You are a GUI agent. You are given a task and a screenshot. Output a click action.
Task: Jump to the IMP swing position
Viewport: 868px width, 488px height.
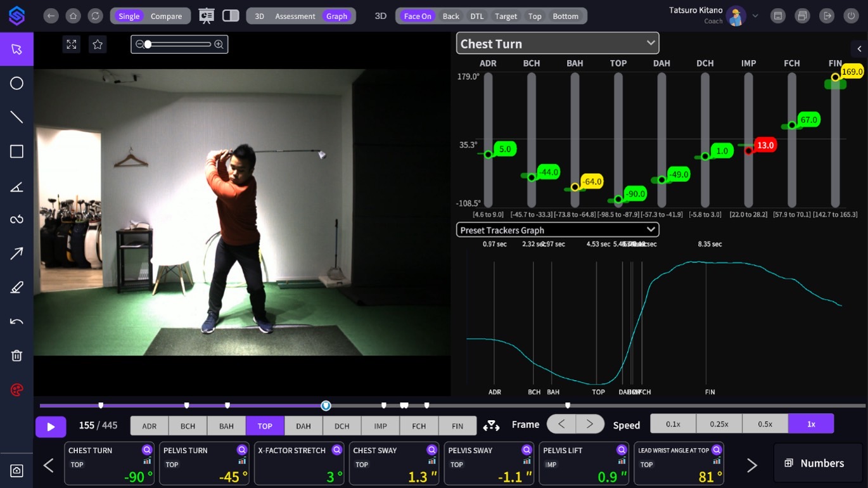tap(380, 426)
